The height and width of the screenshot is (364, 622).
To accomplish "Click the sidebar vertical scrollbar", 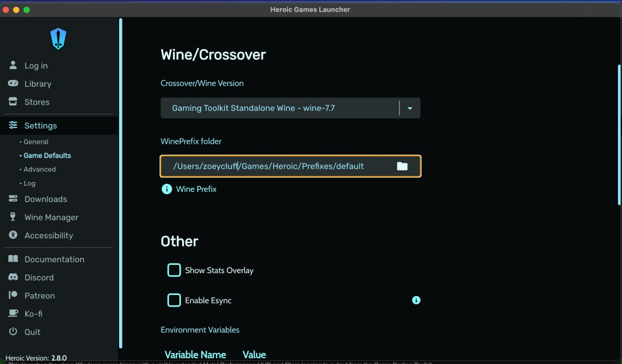I will 121,183.
